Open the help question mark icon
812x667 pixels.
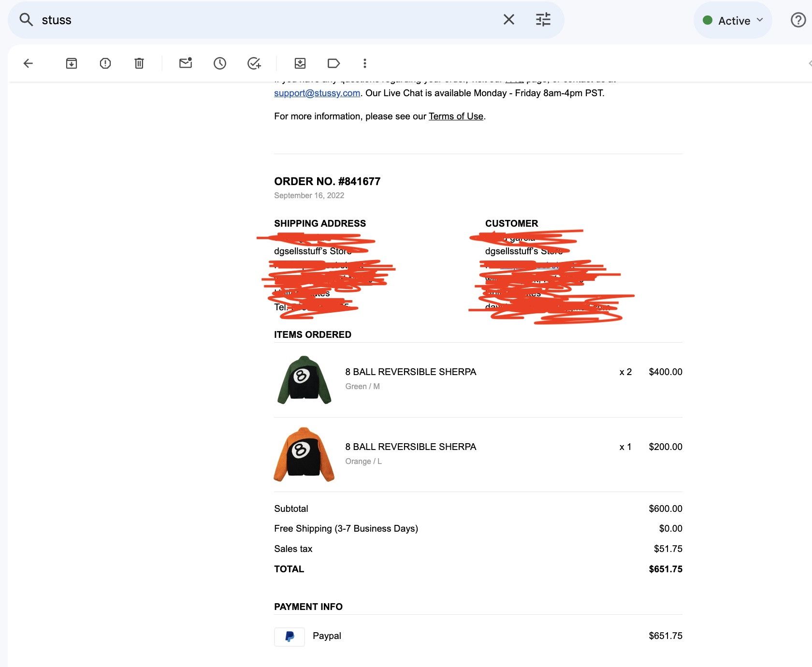[798, 20]
